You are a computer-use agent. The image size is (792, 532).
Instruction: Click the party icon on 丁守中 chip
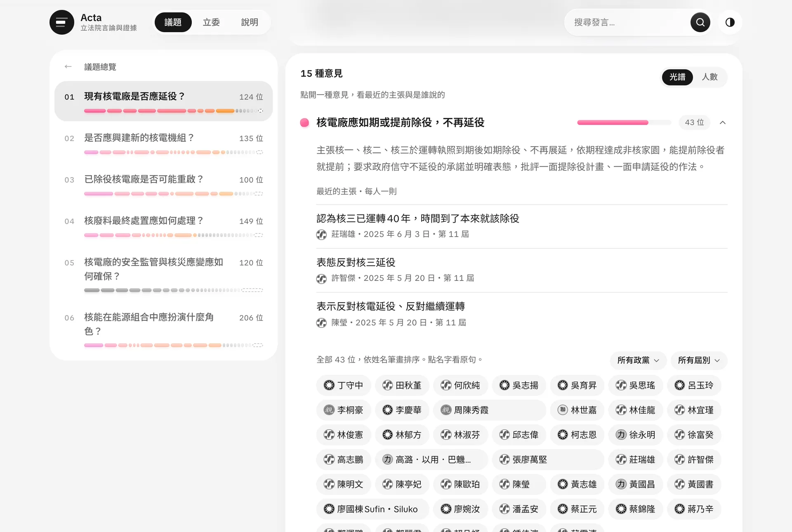[329, 385]
